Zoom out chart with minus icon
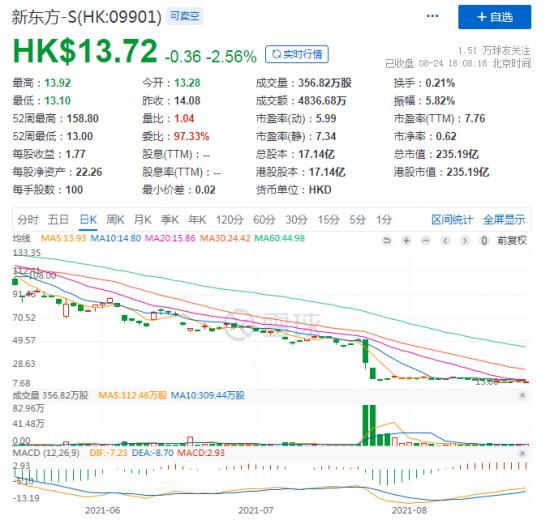This screenshot has height=520, width=550. coord(426,241)
